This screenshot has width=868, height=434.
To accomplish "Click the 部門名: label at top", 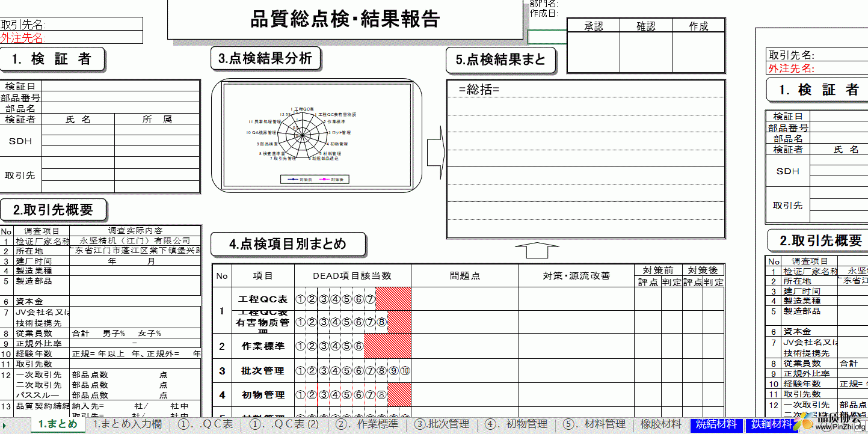I will point(544,4).
